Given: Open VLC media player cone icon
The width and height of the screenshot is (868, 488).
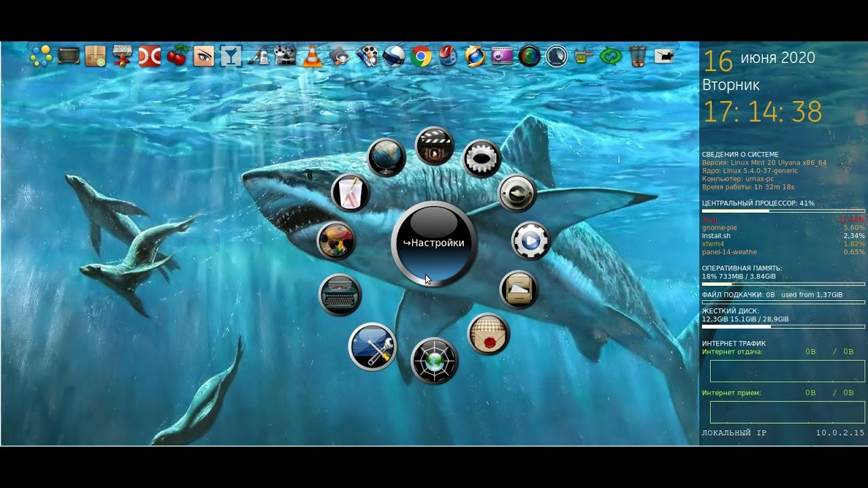Looking at the screenshot, I should click(x=312, y=56).
